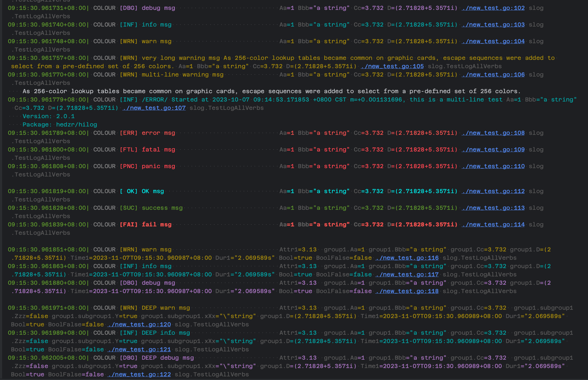
Task: Open the ./new_test.go:108 error line link
Action: [x=493, y=133]
